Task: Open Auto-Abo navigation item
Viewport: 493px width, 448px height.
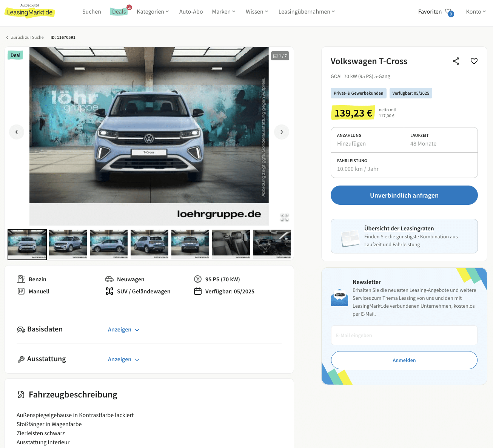Action: click(x=191, y=12)
